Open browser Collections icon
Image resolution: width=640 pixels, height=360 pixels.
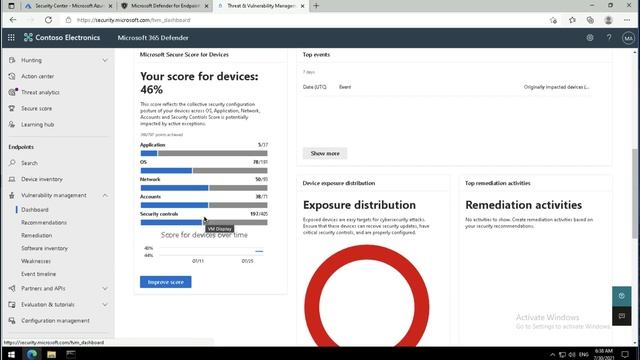tap(590, 20)
